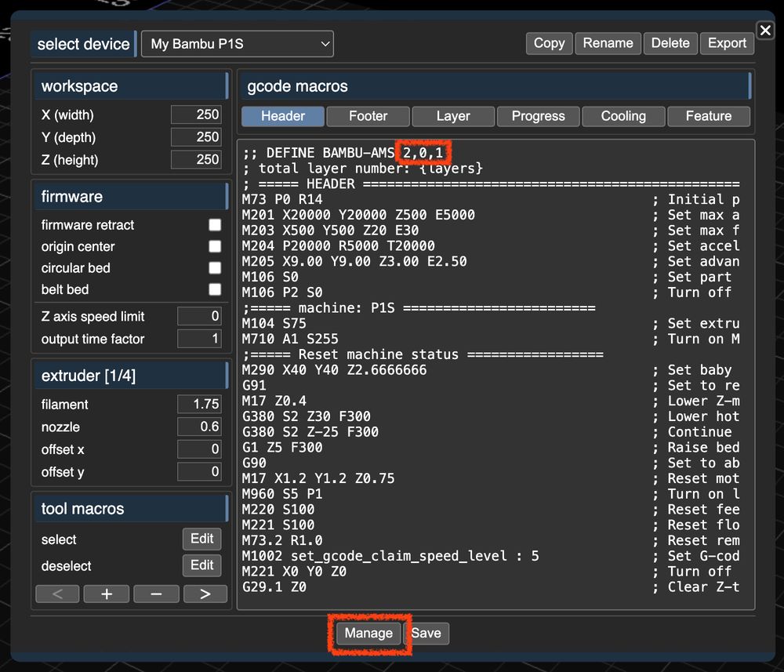Viewport: 784px width, 672px height.
Task: Click the 'machine: P1S' comment line
Action: (x=419, y=308)
